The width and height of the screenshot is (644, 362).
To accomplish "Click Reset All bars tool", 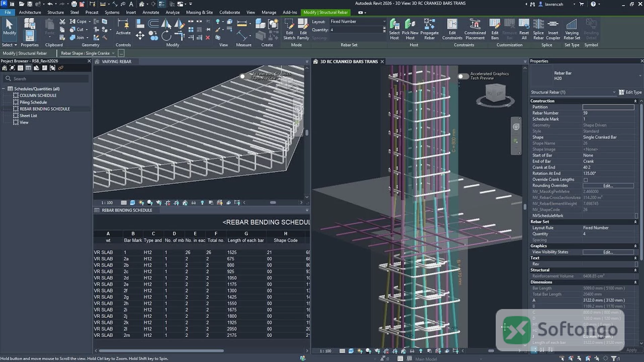I will tap(524, 29).
